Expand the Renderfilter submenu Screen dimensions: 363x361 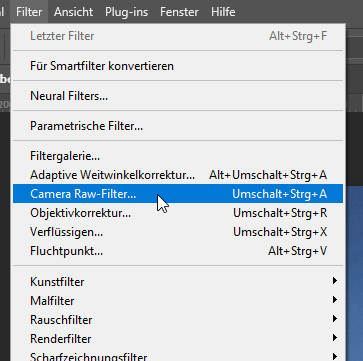click(178, 339)
